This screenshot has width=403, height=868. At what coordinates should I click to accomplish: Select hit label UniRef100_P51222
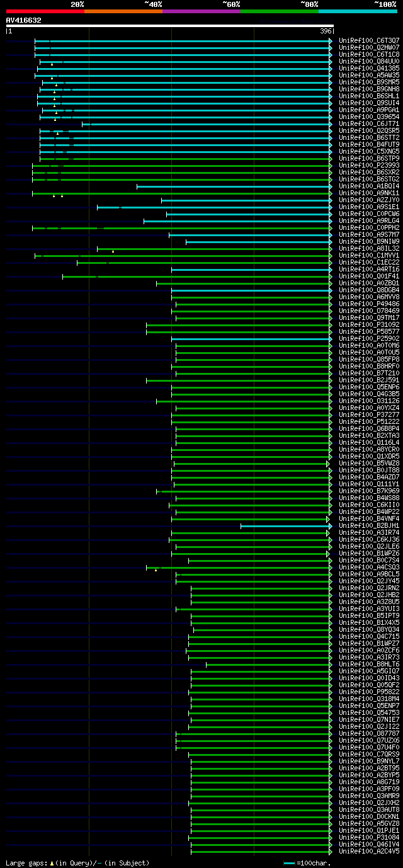tap(369, 421)
